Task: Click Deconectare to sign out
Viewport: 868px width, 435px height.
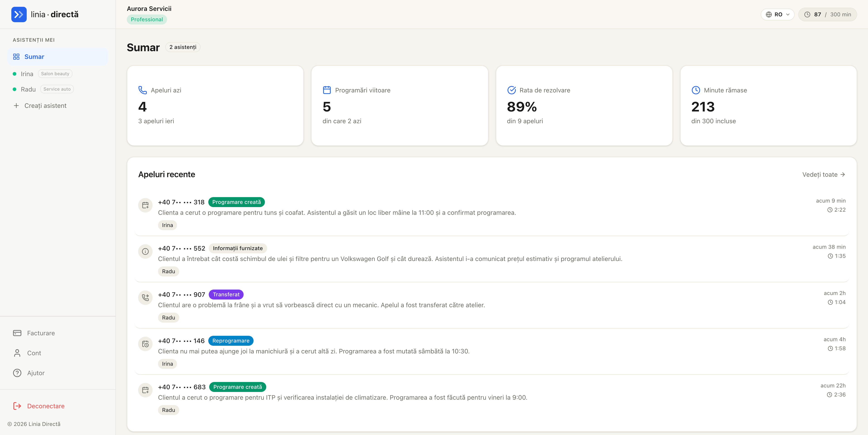Action: coord(58,406)
